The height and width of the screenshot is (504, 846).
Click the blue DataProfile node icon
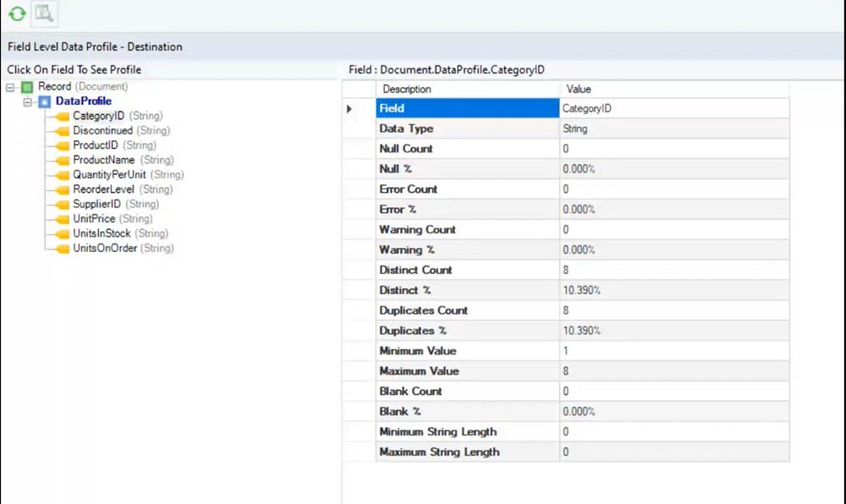42,101
